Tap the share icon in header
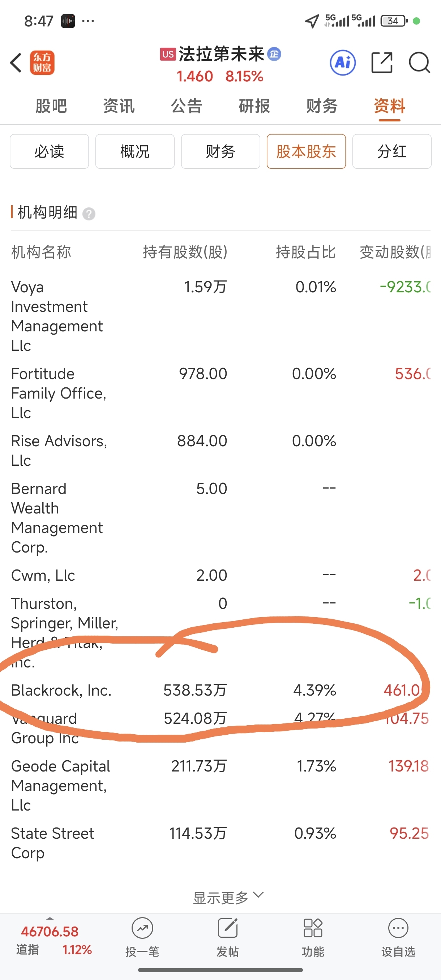The height and width of the screenshot is (980, 441). click(382, 63)
